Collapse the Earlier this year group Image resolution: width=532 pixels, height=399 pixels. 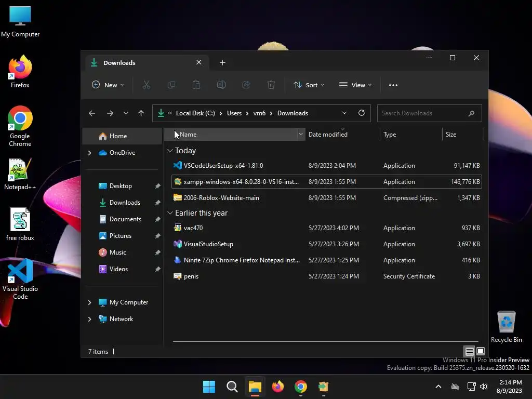point(170,212)
